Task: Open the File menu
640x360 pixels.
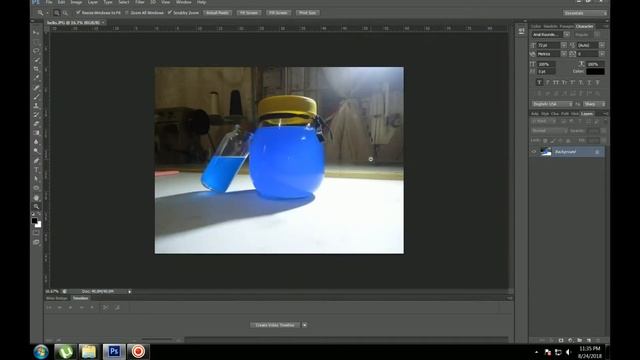Action: (49, 2)
